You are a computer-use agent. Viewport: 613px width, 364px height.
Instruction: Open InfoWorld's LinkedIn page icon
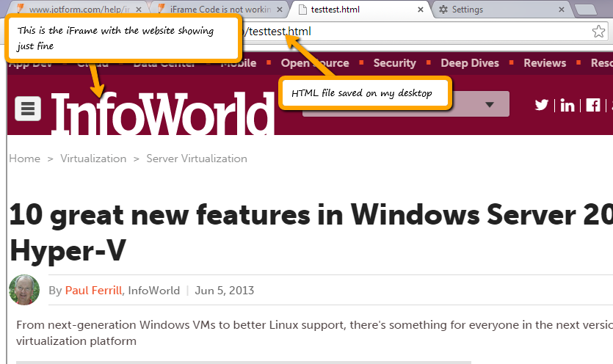[567, 105]
